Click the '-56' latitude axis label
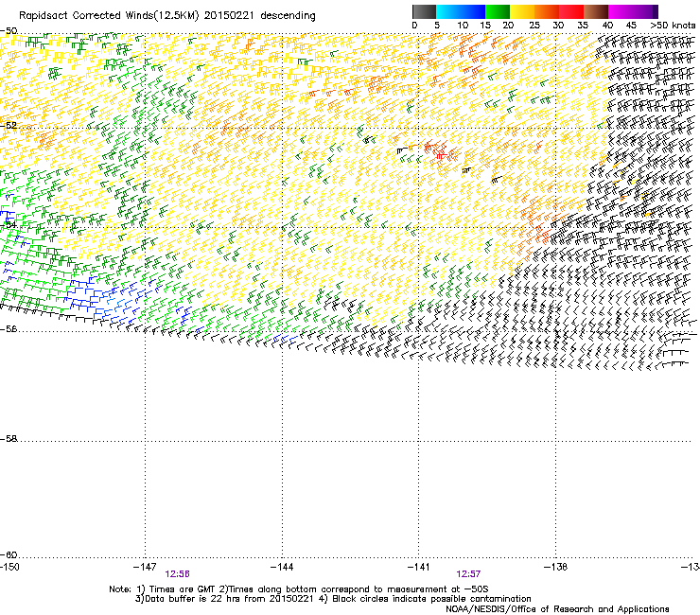 (9, 328)
